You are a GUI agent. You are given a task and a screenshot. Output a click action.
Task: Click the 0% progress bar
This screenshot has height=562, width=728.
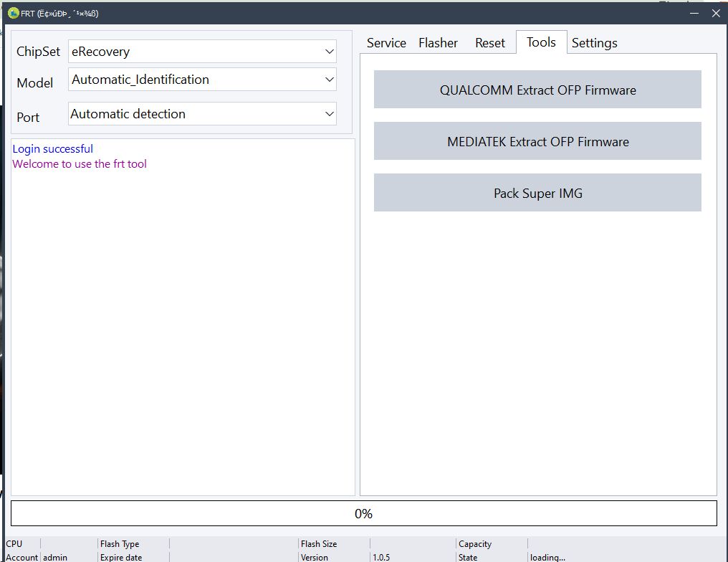tap(364, 513)
